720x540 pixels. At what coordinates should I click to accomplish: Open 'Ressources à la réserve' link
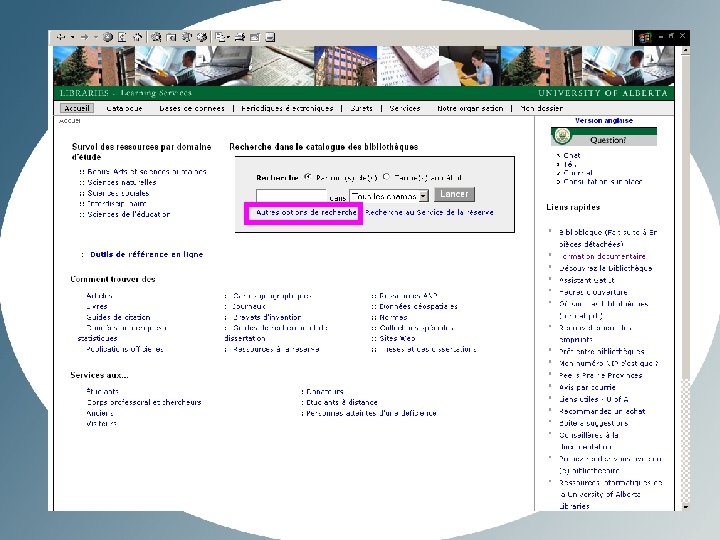click(276, 349)
